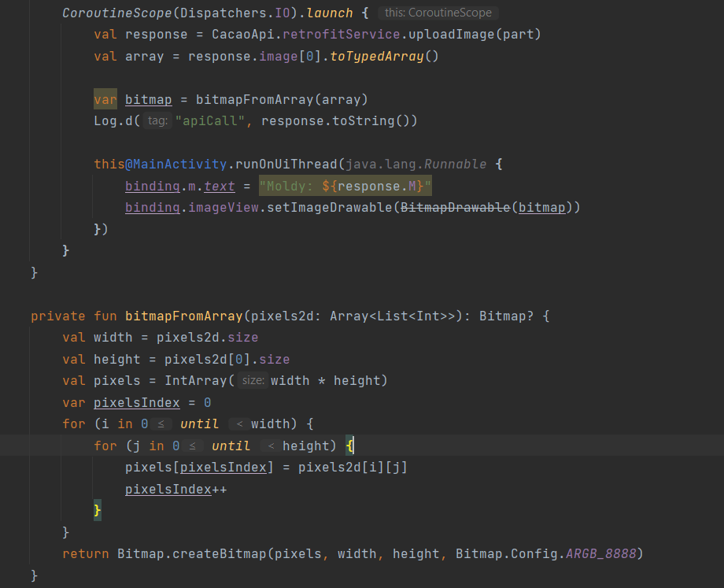
Task: Click the highlighted closing brace of inner loop
Action: point(96,509)
